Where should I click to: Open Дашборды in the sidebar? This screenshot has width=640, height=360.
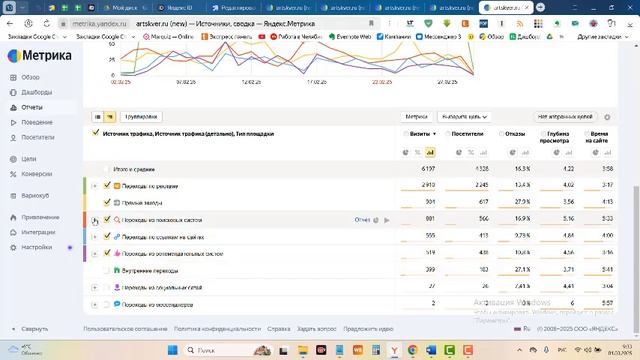pyautogui.click(x=36, y=92)
